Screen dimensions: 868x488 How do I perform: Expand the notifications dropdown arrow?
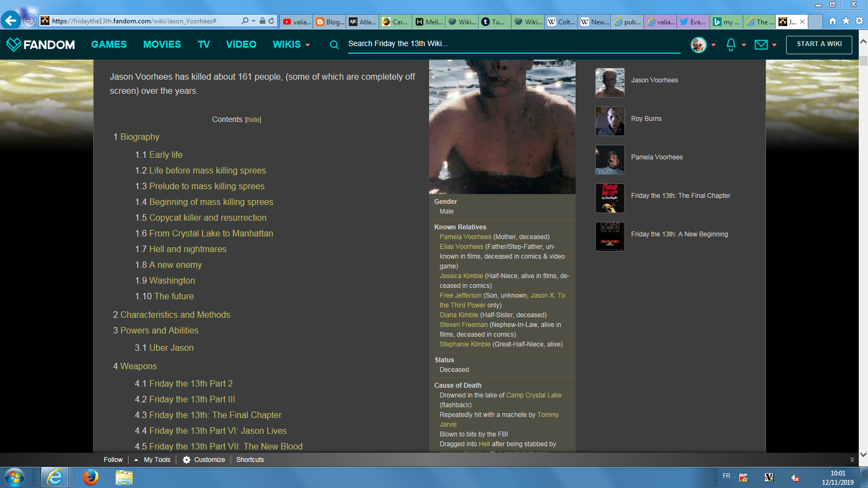point(744,45)
